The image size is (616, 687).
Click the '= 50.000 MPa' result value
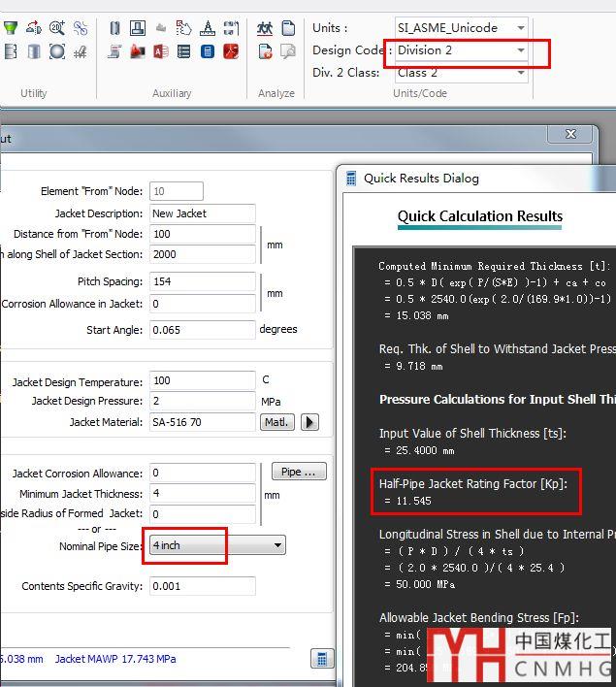point(420,584)
